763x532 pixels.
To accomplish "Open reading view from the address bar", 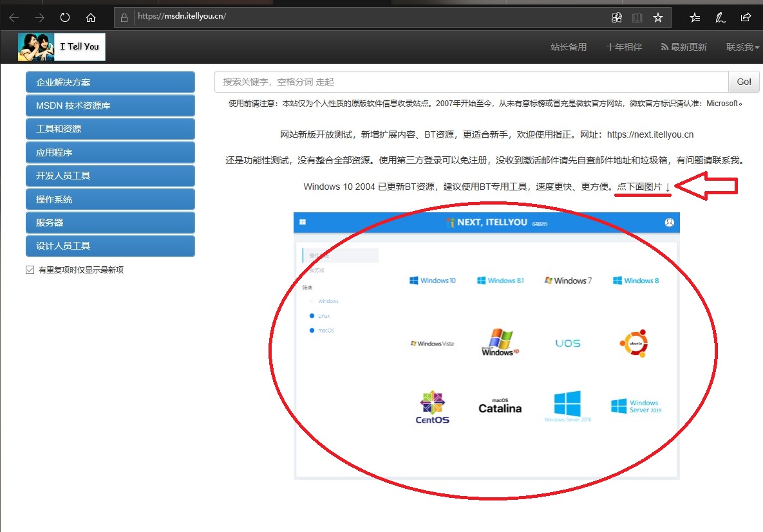I will (x=637, y=18).
